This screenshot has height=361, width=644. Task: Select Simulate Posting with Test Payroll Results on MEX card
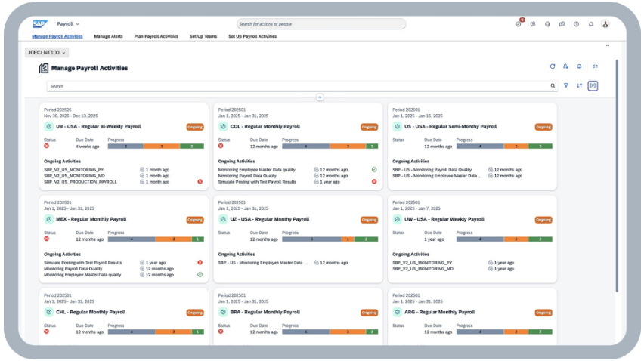point(83,263)
